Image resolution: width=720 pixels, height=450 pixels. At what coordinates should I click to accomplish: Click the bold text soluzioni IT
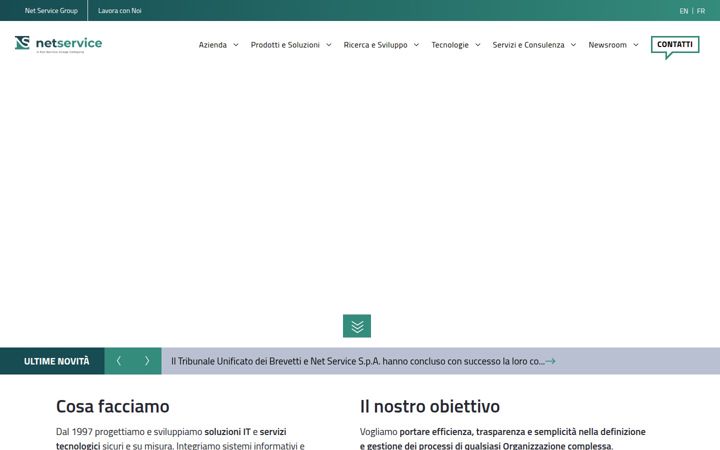click(227, 432)
